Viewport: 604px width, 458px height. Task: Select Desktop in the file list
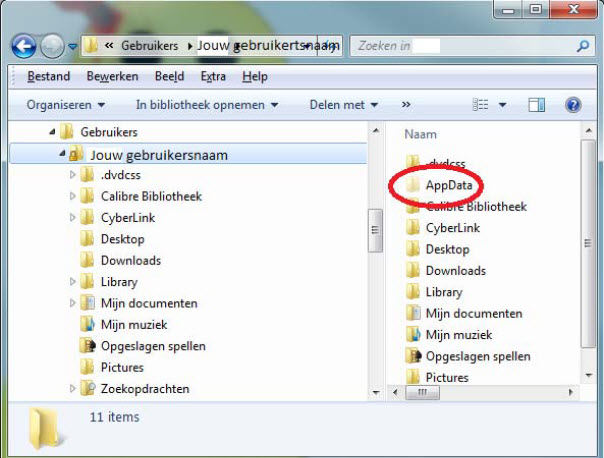[x=447, y=249]
